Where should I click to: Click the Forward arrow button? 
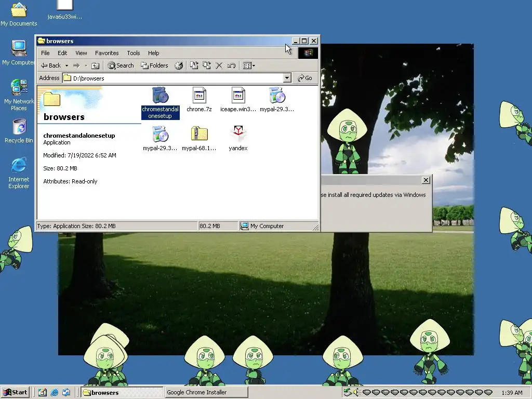(76, 65)
